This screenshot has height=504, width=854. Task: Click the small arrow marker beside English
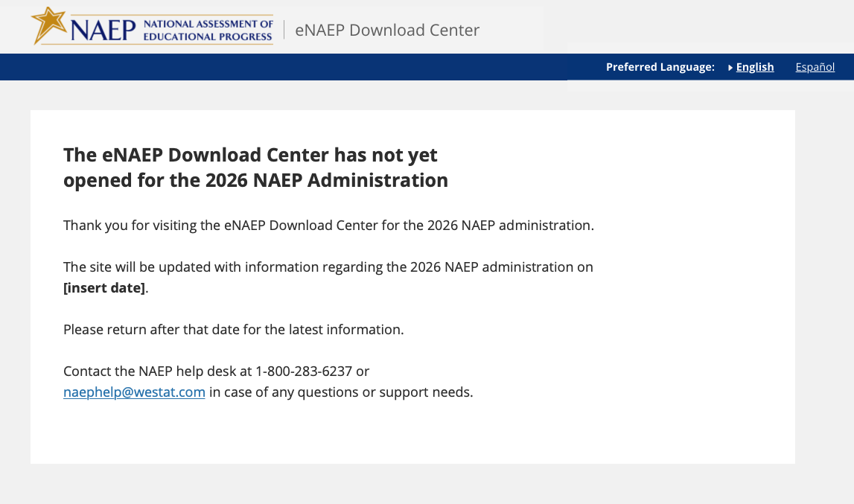coord(730,68)
